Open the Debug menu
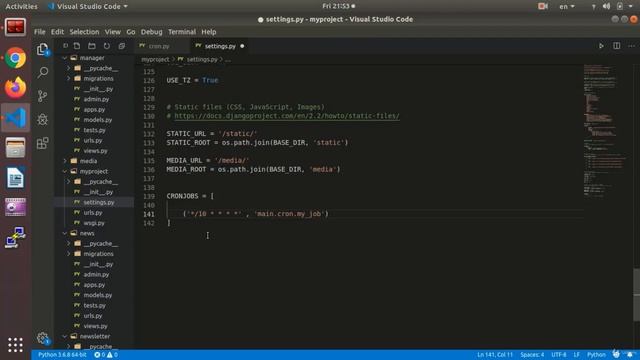The width and height of the screenshot is (640, 360). pyautogui.click(x=151, y=32)
